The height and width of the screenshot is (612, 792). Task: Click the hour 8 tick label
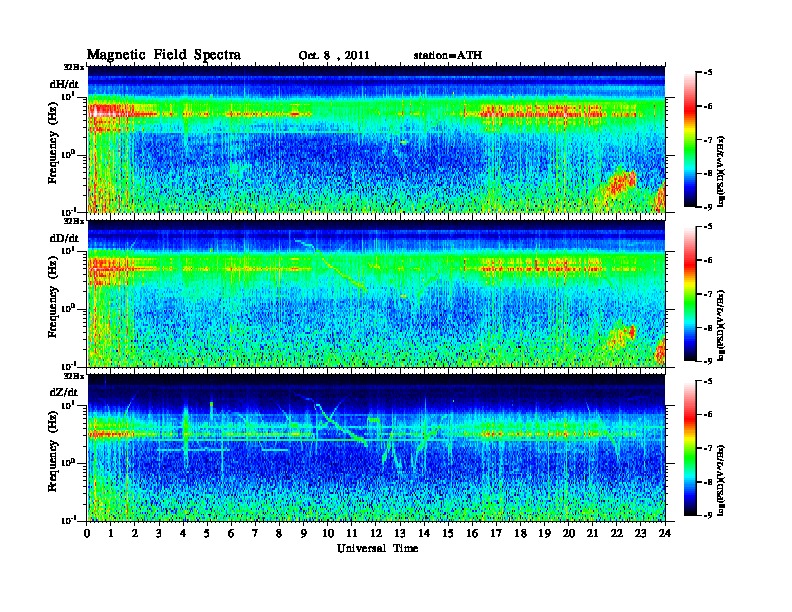tap(279, 533)
